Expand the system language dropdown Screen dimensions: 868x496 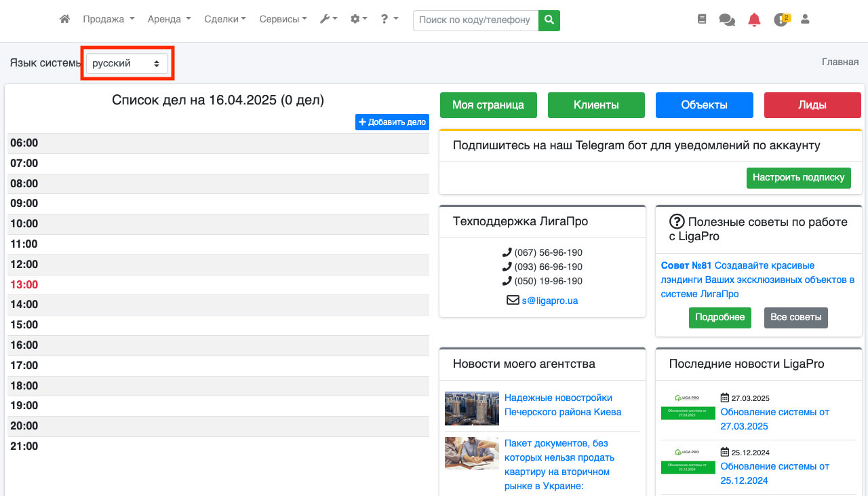[x=127, y=63]
